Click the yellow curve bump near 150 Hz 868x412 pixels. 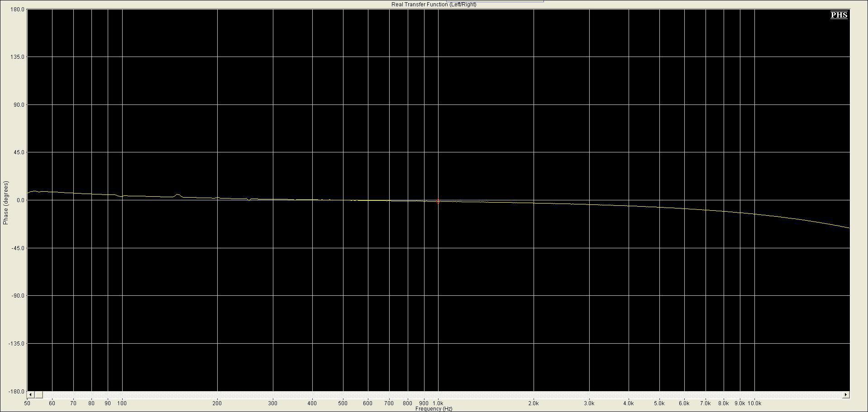point(178,195)
